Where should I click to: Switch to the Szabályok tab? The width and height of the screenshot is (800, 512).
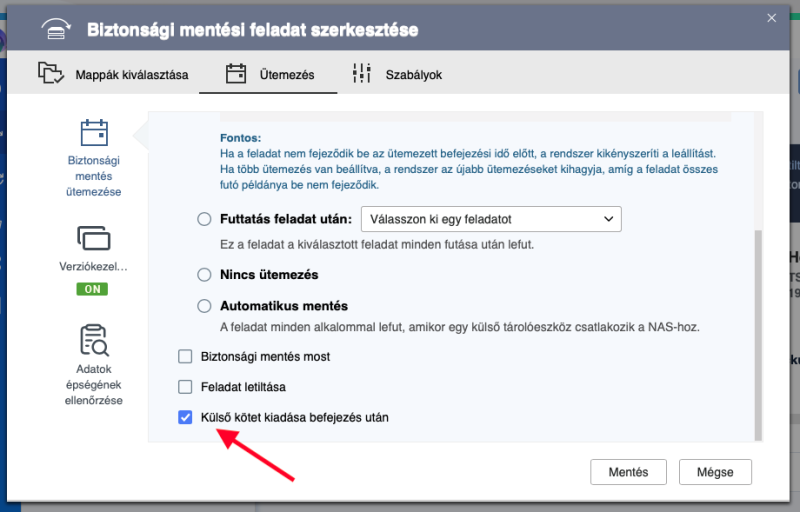point(397,74)
